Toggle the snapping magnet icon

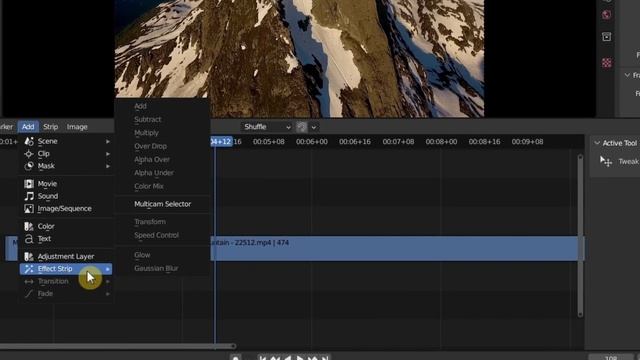(302, 127)
